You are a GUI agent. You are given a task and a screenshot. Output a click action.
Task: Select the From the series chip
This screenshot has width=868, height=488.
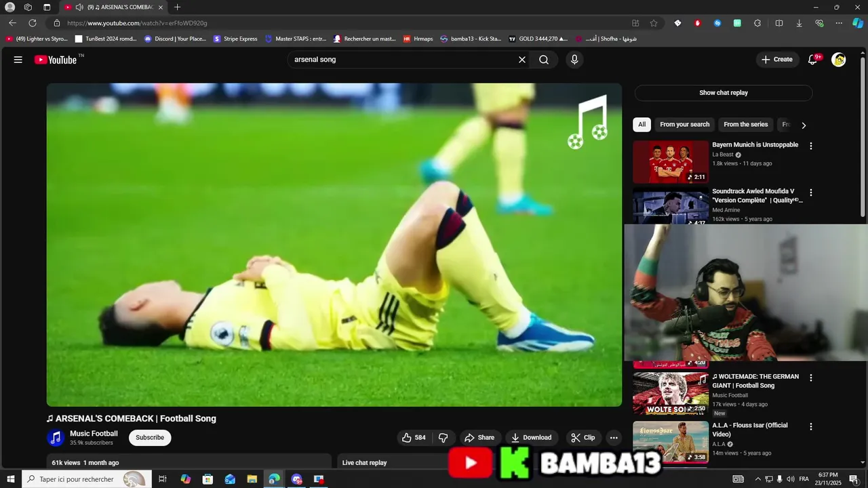tap(745, 125)
